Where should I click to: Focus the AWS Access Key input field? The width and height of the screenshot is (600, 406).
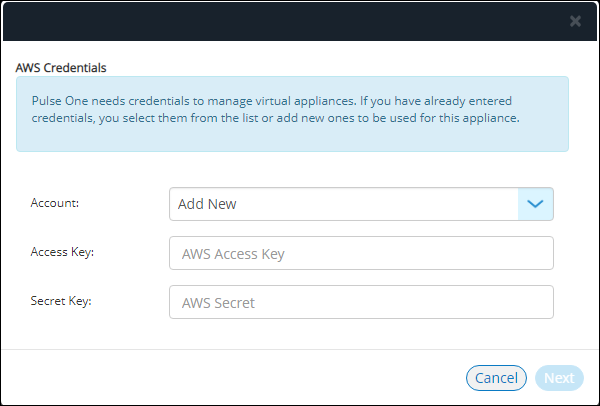tap(361, 253)
